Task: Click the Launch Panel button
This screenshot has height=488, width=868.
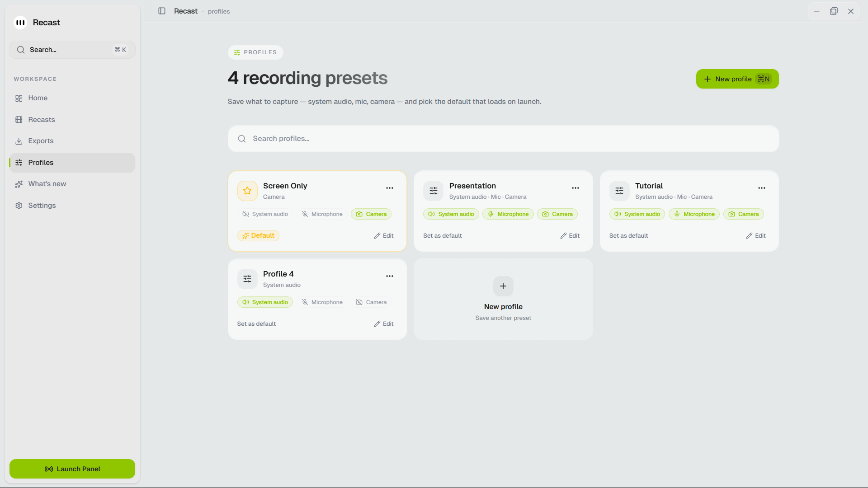Action: [x=72, y=469]
